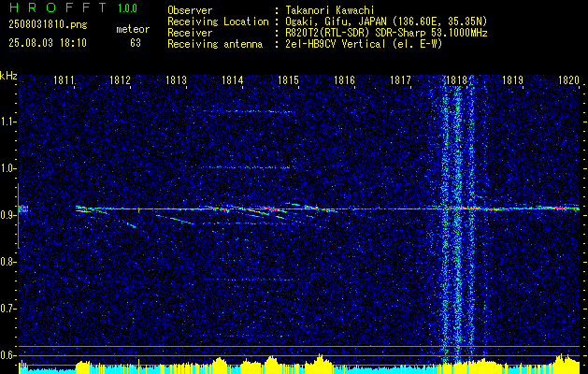Select the filename 2508031810.png
This screenshot has height=374, width=588.
click(x=48, y=25)
